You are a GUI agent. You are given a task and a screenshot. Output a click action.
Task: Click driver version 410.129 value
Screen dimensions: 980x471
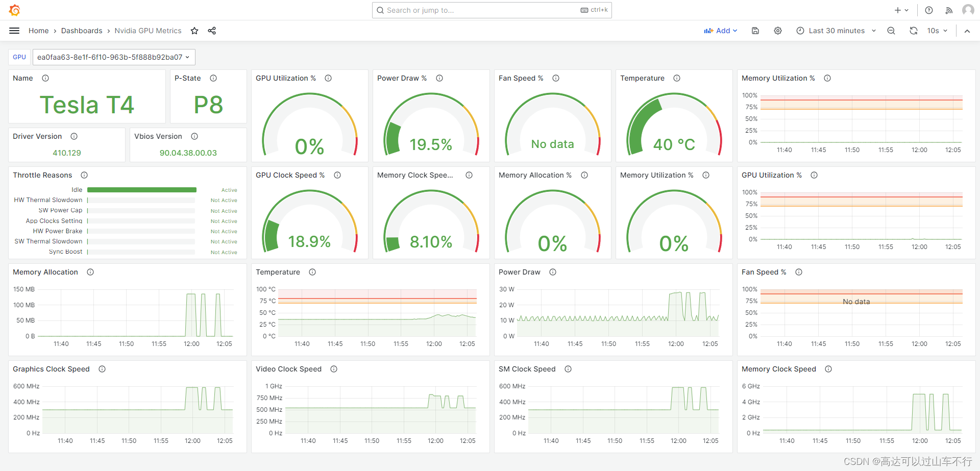67,153
